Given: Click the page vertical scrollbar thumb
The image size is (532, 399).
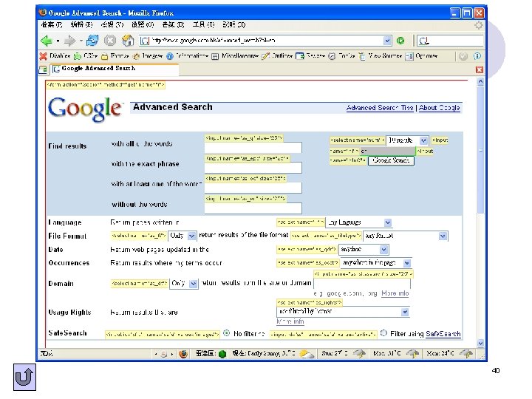Looking at the screenshot, I should coord(480,150).
